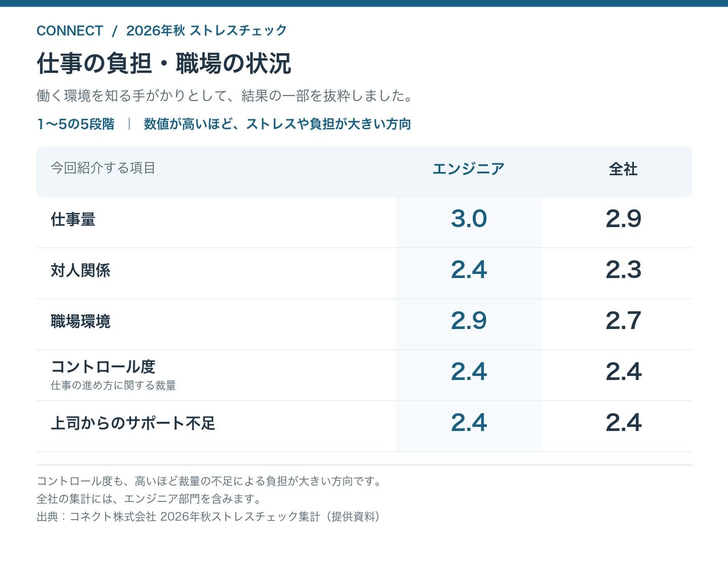Select the エンジニア column header
The width and height of the screenshot is (728, 562).
(469, 169)
